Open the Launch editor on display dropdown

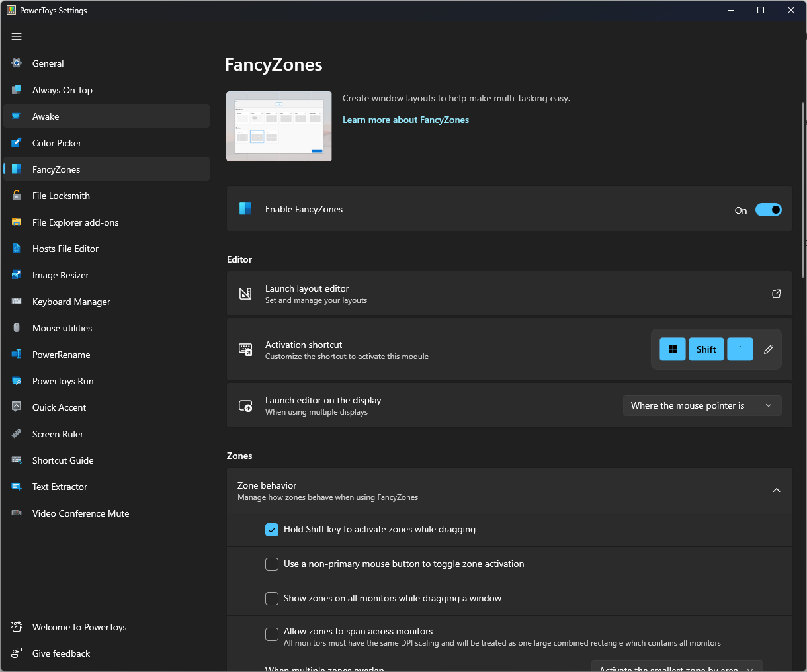click(702, 405)
